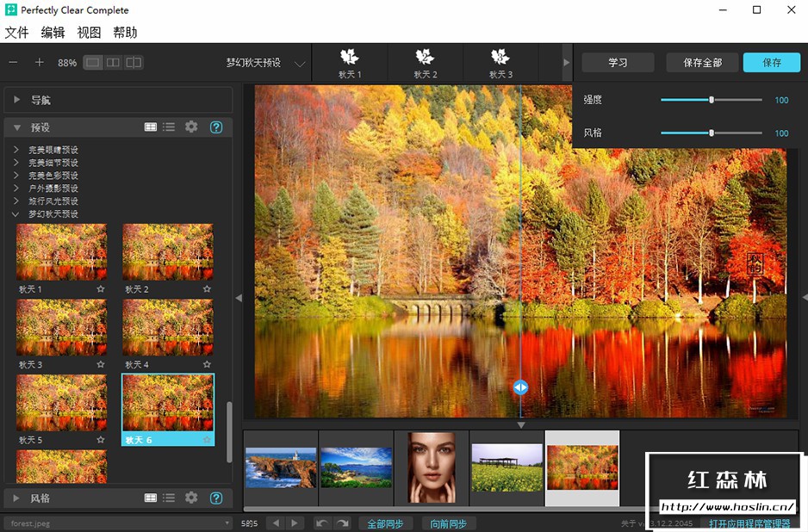Select the 秋天 1 preset thumbnail

tap(61, 252)
